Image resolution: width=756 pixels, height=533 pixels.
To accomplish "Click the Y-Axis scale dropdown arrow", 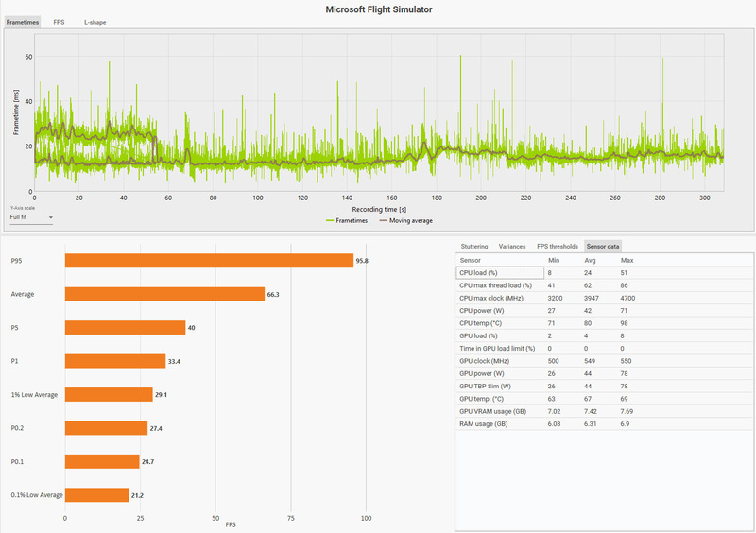I will coord(50,217).
